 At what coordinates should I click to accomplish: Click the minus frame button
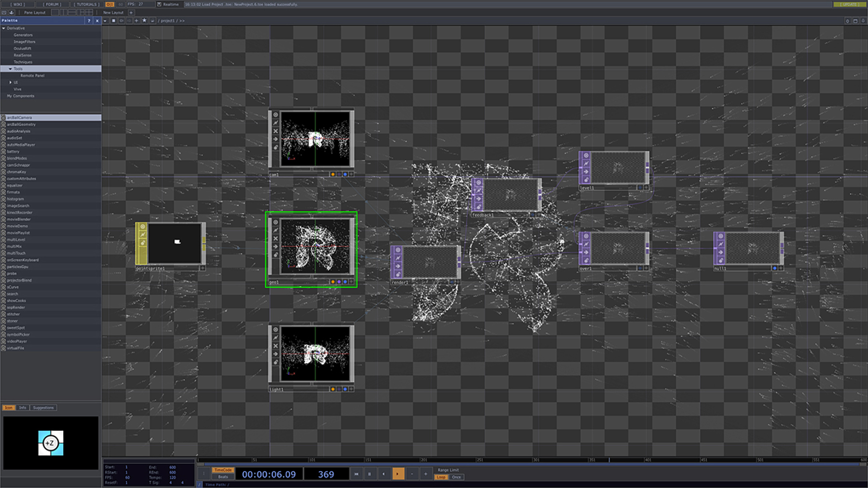[412, 474]
